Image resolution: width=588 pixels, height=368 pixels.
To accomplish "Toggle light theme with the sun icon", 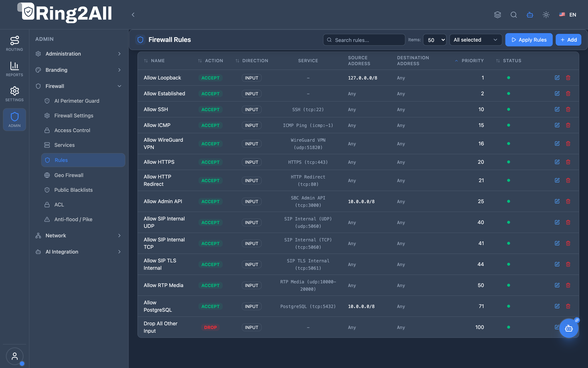I will pyautogui.click(x=546, y=15).
